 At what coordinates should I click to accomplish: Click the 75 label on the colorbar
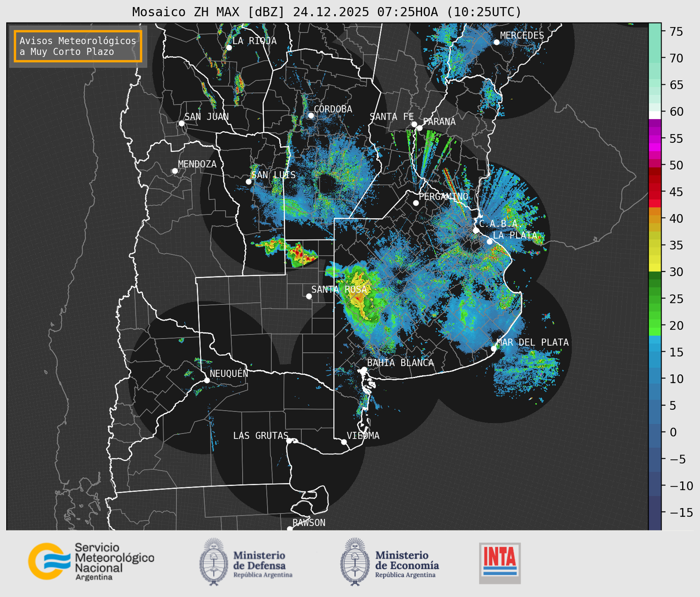tap(676, 32)
